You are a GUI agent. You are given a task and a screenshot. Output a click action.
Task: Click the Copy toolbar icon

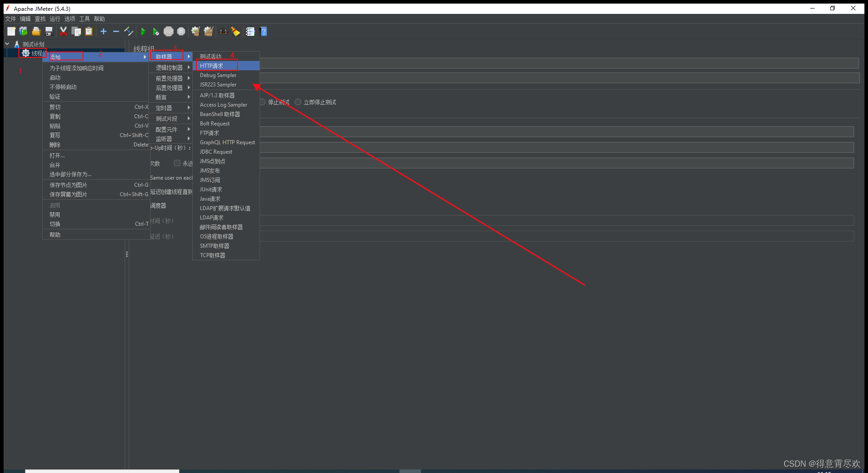point(76,31)
